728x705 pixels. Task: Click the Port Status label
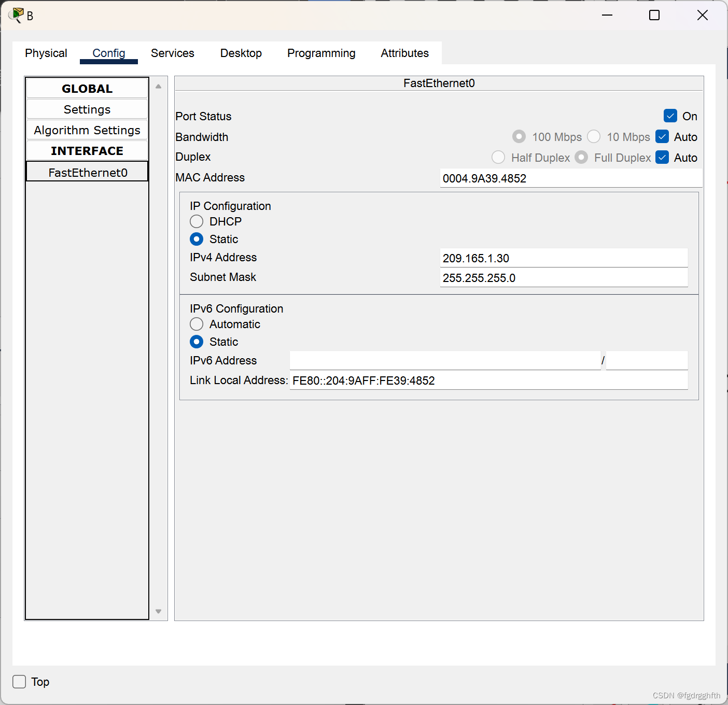click(x=203, y=116)
